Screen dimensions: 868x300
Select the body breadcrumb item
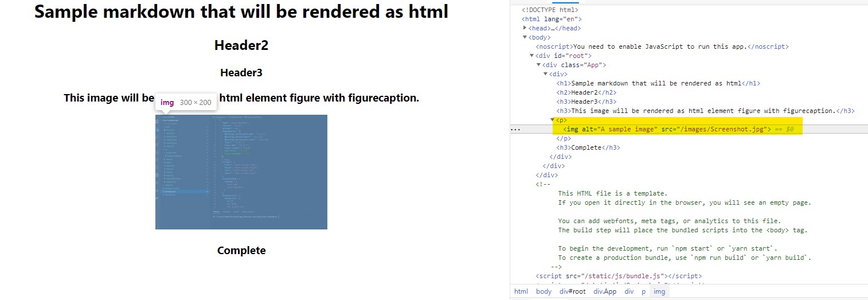coord(544,291)
